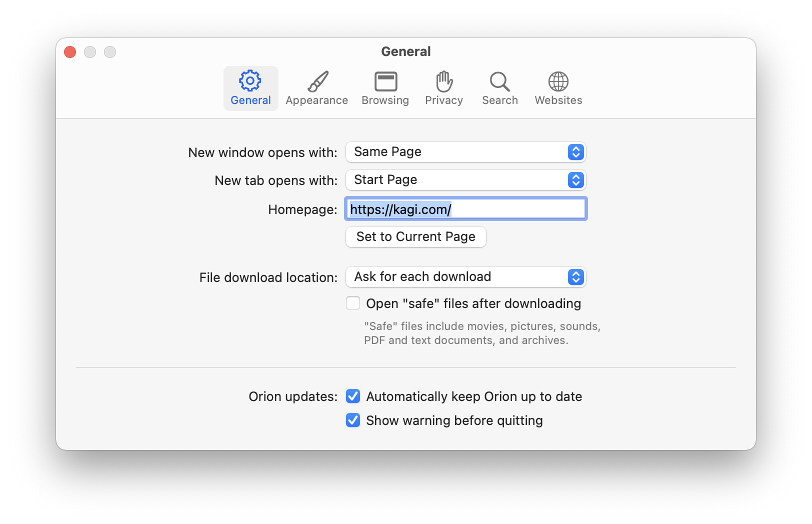This screenshot has height=524, width=812.
Task: Click the red close window button
Action: tap(70, 52)
